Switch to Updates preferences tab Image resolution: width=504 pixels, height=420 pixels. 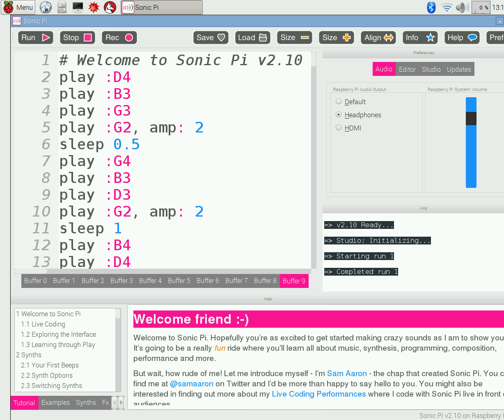click(459, 69)
